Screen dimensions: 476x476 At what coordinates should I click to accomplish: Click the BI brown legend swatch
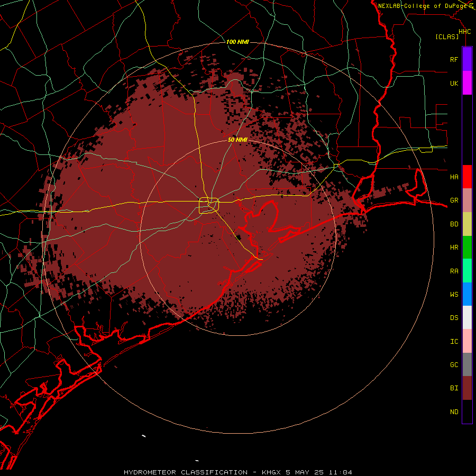tap(467, 388)
